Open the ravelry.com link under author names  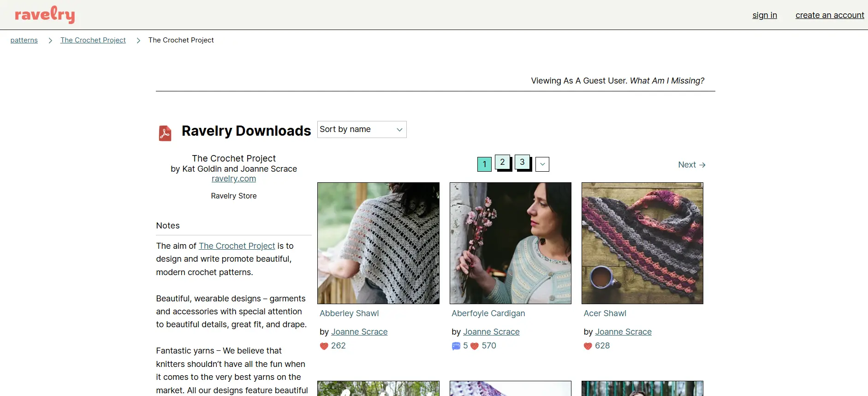pyautogui.click(x=234, y=179)
